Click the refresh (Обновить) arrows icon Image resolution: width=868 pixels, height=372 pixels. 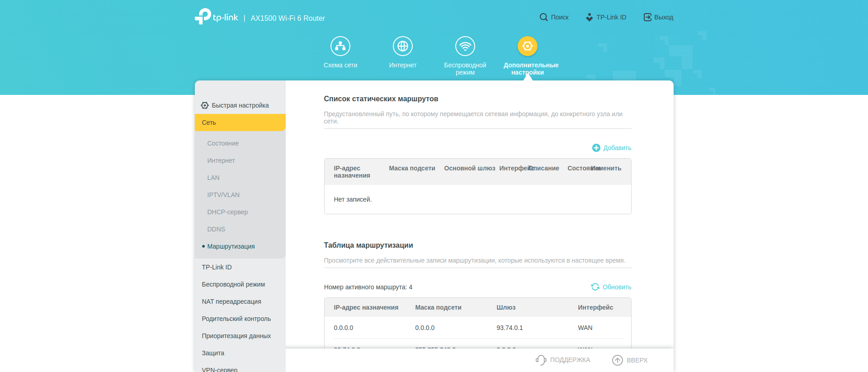[x=595, y=287]
